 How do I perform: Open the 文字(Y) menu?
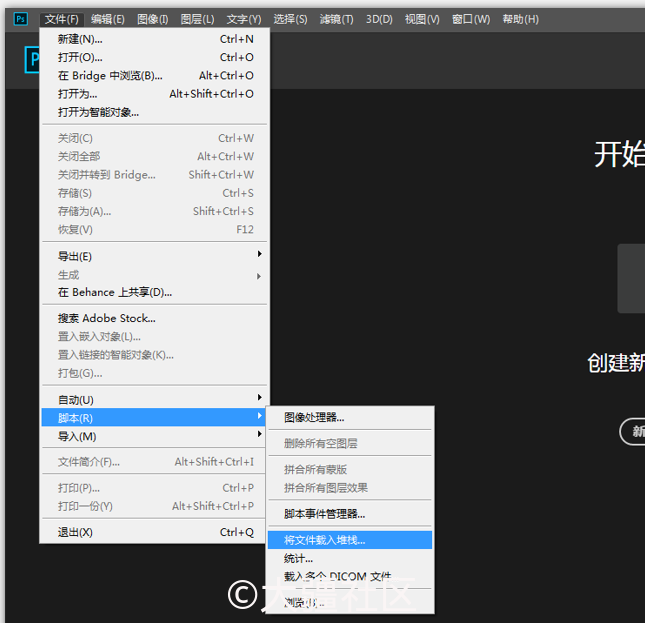(x=244, y=19)
